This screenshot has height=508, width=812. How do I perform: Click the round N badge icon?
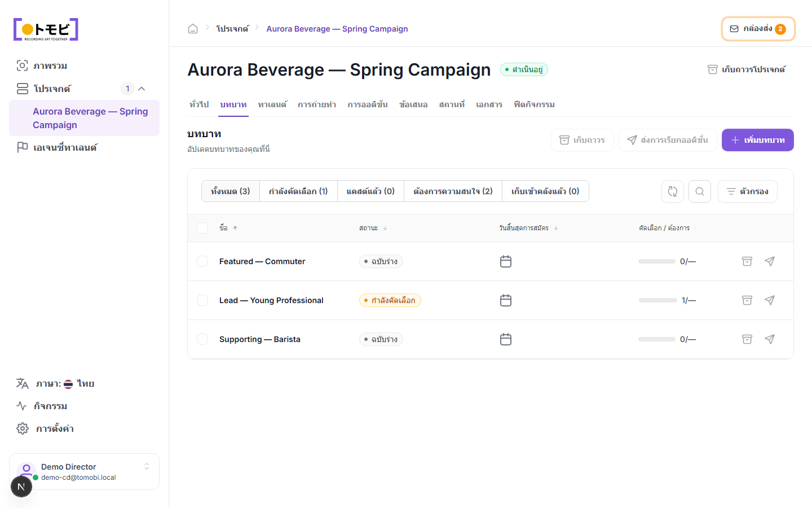pyautogui.click(x=21, y=487)
